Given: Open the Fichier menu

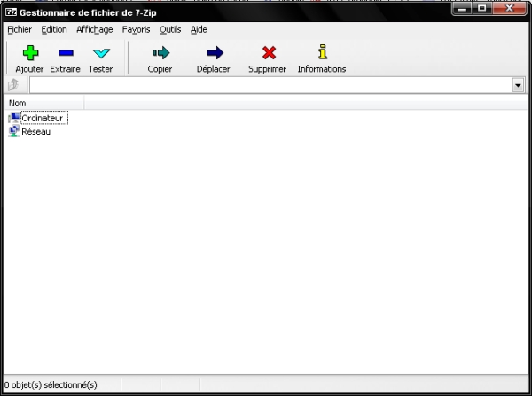Looking at the screenshot, I should (x=19, y=29).
